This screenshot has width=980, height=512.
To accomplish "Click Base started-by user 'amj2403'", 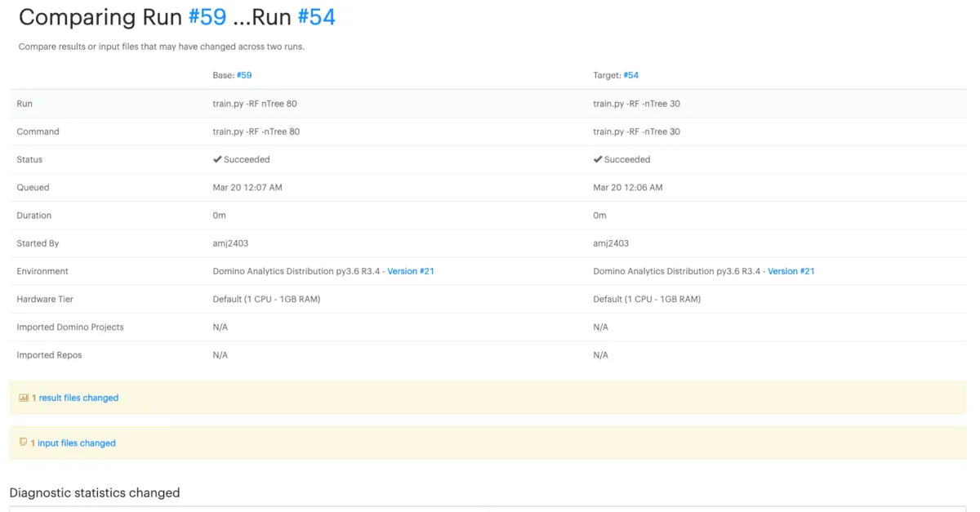I will pyautogui.click(x=231, y=243).
